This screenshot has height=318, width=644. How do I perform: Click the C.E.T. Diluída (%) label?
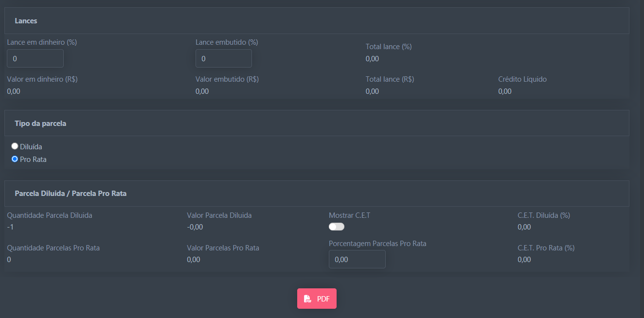tap(544, 215)
